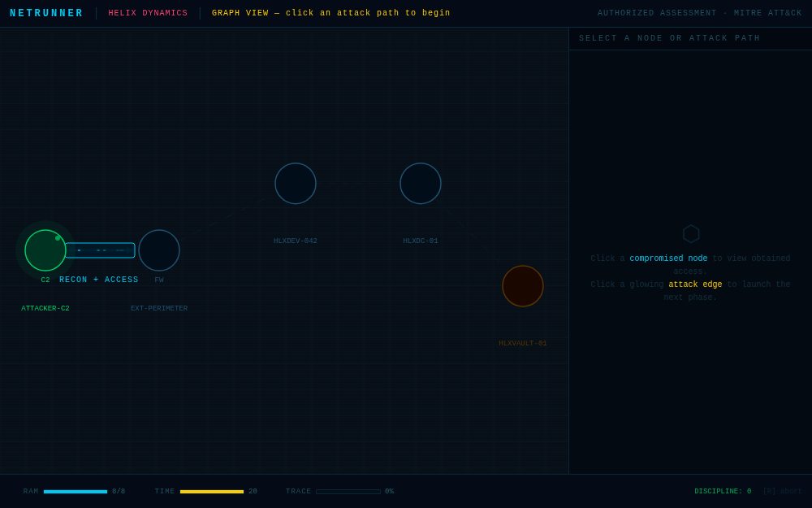The width and height of the screenshot is (812, 508).
Task: Launch the glowing RECON + ACCESS attack edge
Action: coord(100,250)
